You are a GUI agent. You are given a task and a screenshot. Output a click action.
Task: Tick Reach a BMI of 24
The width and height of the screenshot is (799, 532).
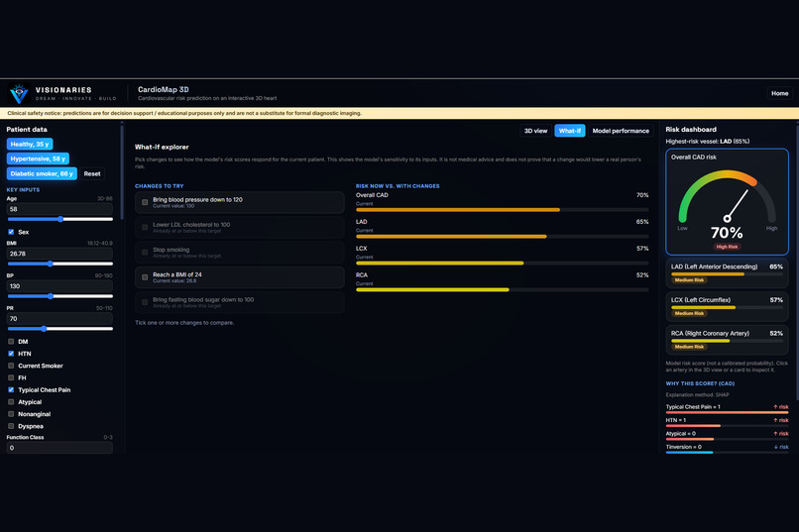145,277
